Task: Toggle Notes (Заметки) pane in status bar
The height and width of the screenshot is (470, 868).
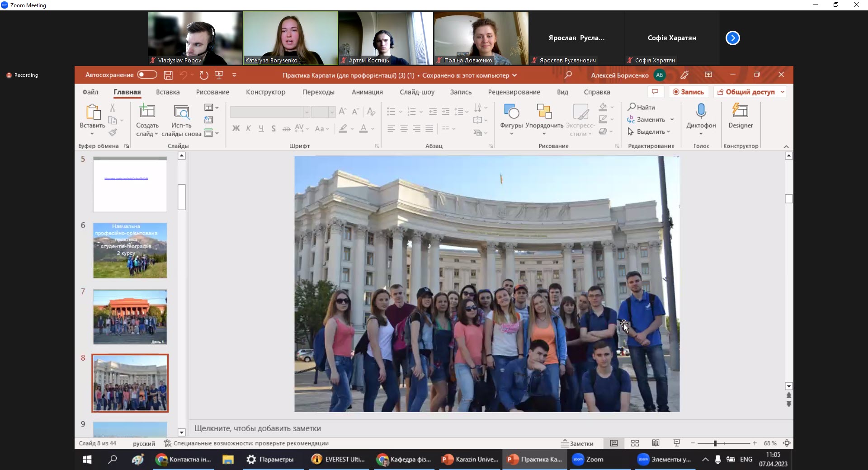Action: 577,443
